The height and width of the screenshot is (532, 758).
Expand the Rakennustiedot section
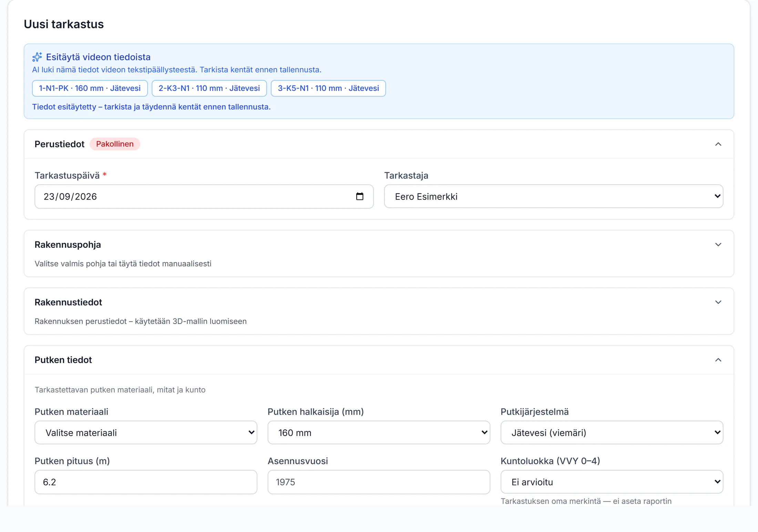click(x=718, y=302)
